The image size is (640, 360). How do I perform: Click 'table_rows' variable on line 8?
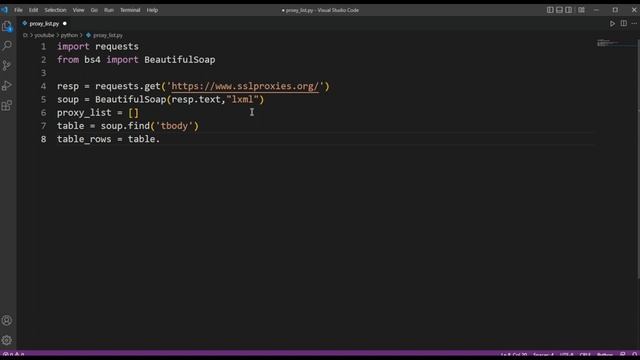84,139
